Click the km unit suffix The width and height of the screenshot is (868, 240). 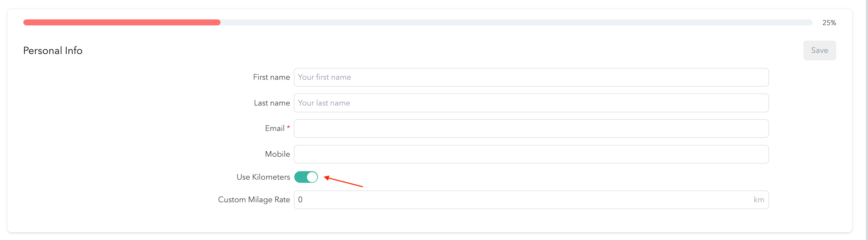coord(759,200)
